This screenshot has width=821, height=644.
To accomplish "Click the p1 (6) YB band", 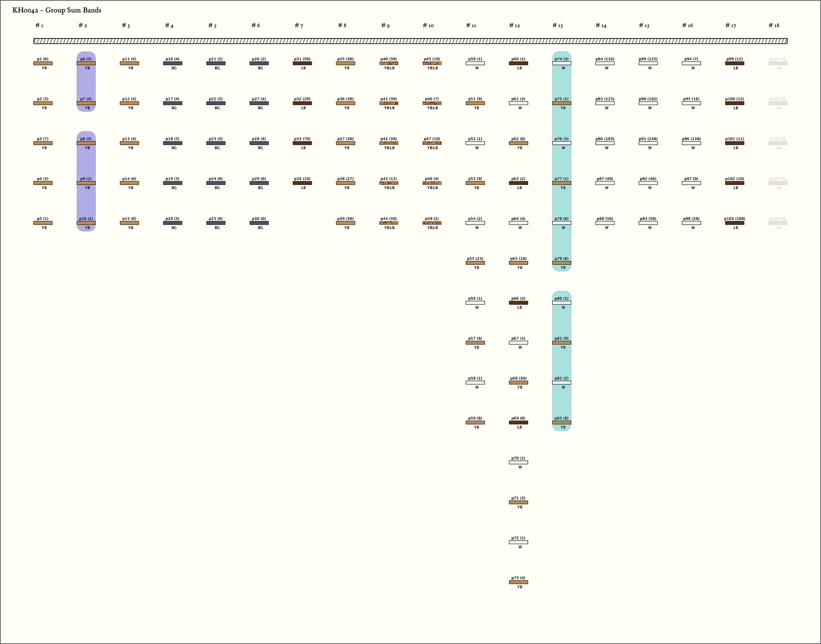I will point(43,63).
